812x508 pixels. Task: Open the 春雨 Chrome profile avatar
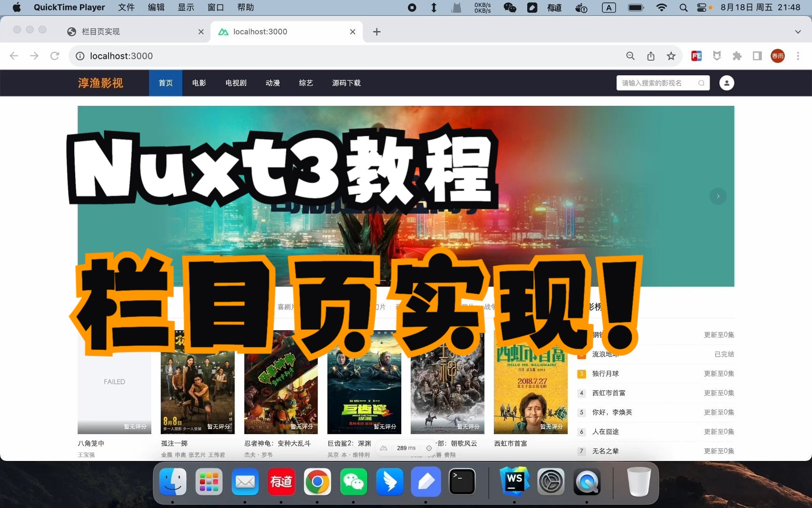778,56
